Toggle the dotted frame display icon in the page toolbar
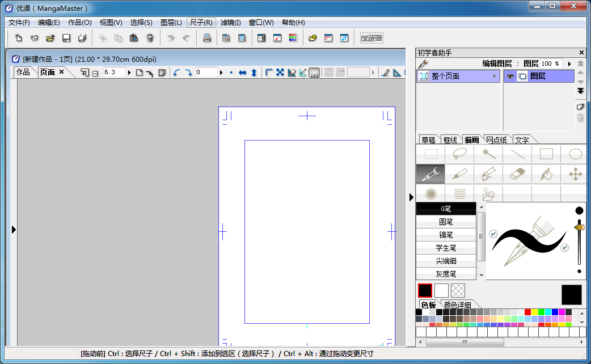 click(x=314, y=73)
